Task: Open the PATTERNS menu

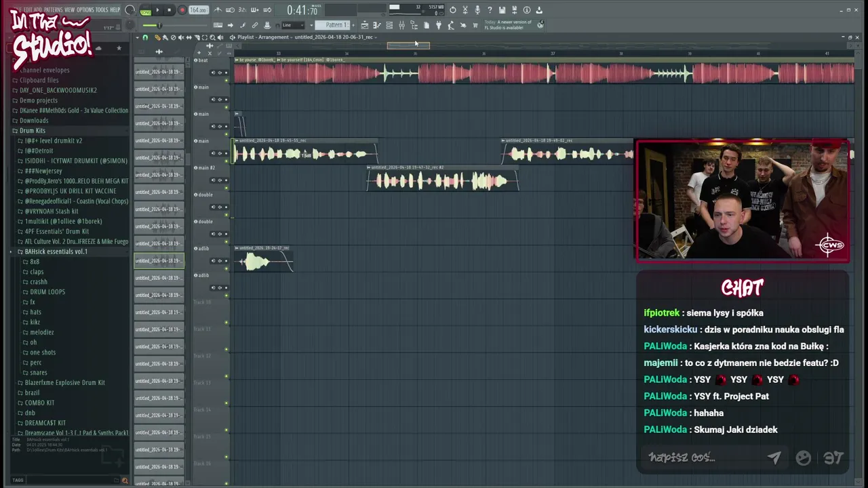Action: [x=54, y=9]
